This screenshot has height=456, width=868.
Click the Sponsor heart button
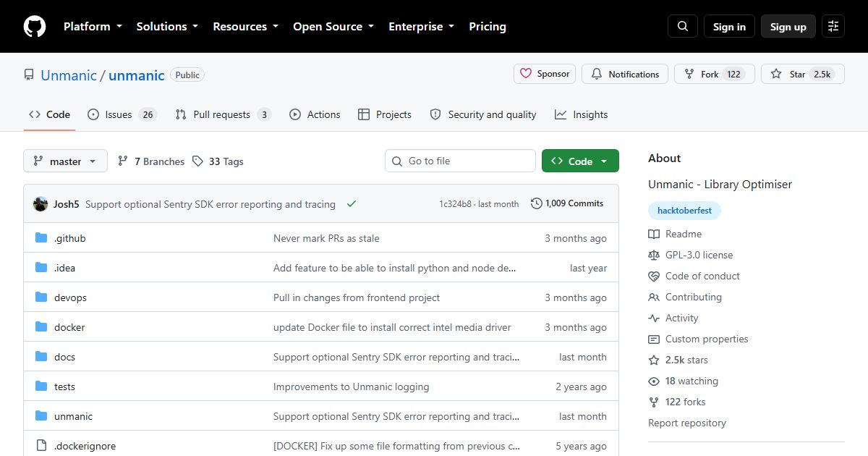point(545,74)
